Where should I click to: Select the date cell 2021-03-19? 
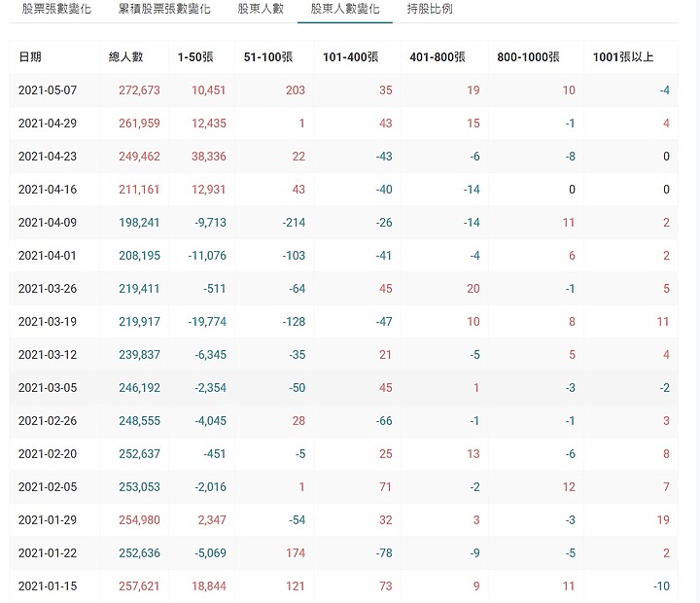(48, 322)
